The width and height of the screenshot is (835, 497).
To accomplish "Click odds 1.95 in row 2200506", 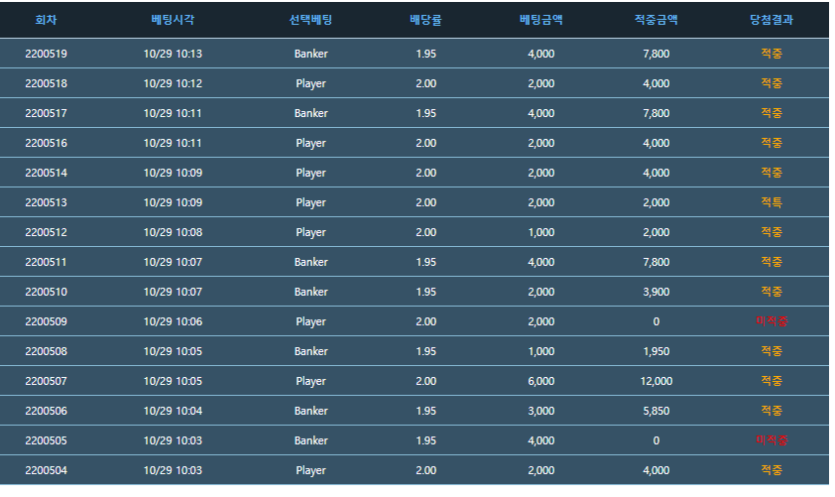I will pos(426,411).
